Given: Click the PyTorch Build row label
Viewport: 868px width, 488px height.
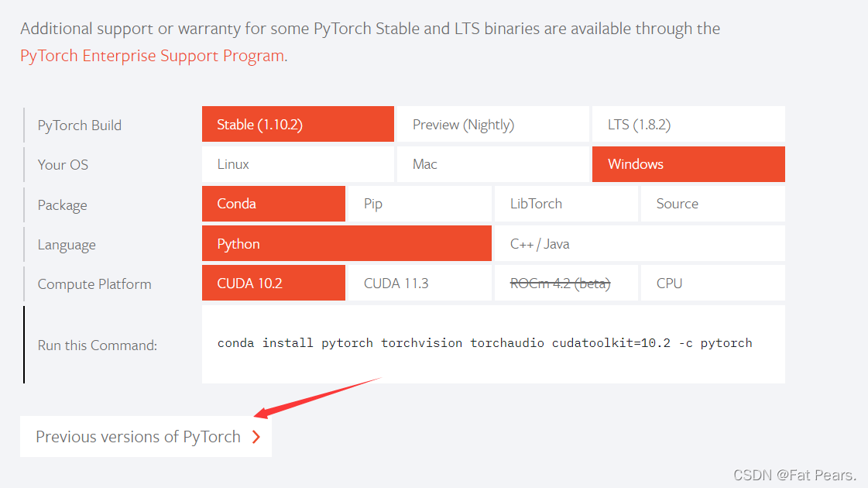Looking at the screenshot, I should [x=79, y=125].
